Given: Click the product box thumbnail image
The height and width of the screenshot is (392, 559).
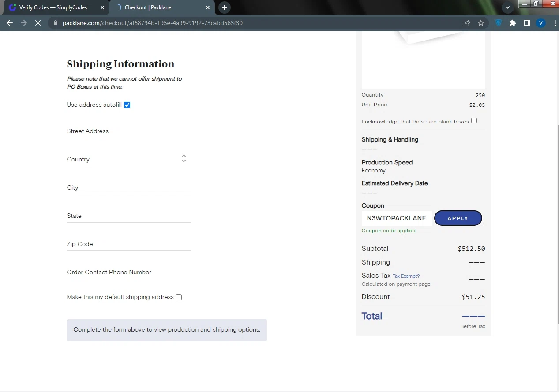Looking at the screenshot, I should pyautogui.click(x=424, y=60).
